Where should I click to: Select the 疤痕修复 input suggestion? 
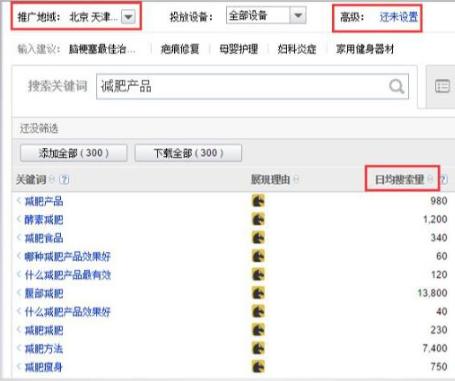coord(180,49)
